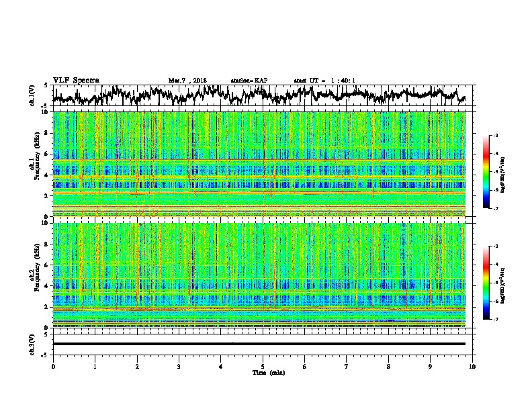Click time axis tick label "3"
Image resolution: width=532 pixels, height=411 pixels.
click(x=179, y=366)
